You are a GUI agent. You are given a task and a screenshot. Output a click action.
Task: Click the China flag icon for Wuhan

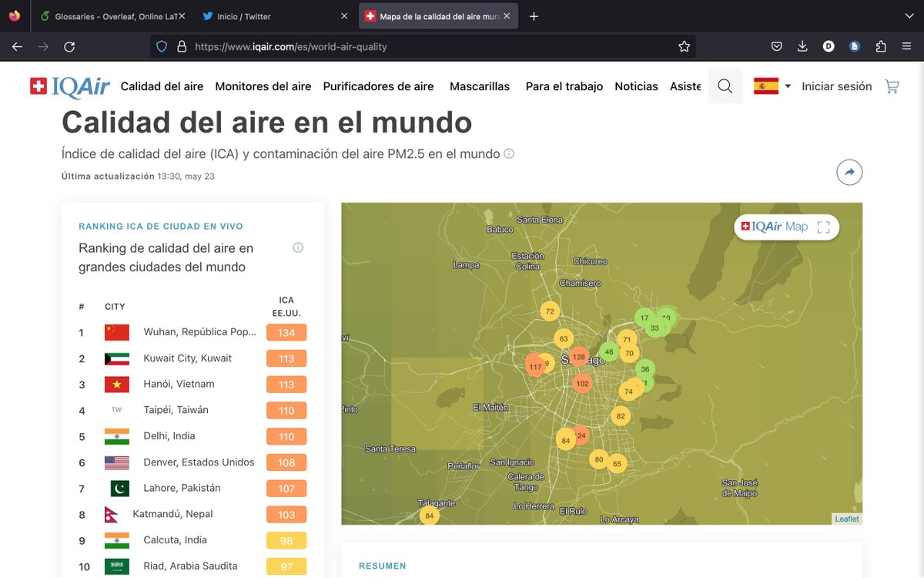pyautogui.click(x=117, y=332)
